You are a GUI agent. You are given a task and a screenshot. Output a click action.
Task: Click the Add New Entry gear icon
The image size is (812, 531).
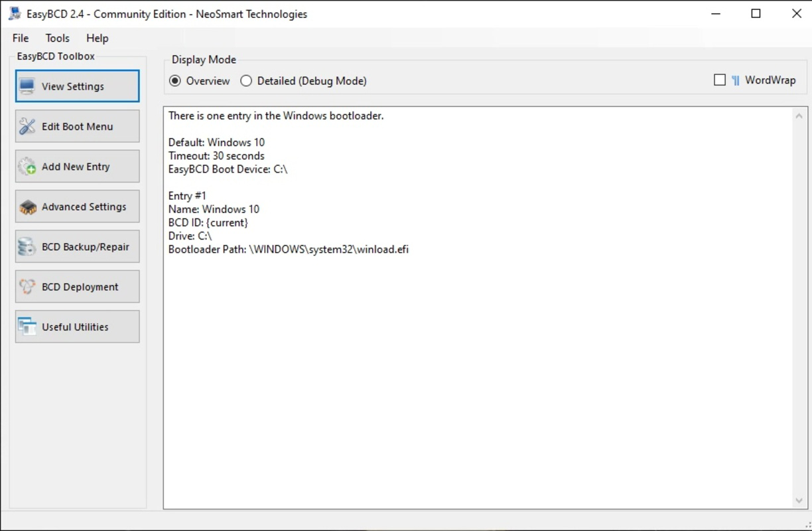tap(27, 167)
